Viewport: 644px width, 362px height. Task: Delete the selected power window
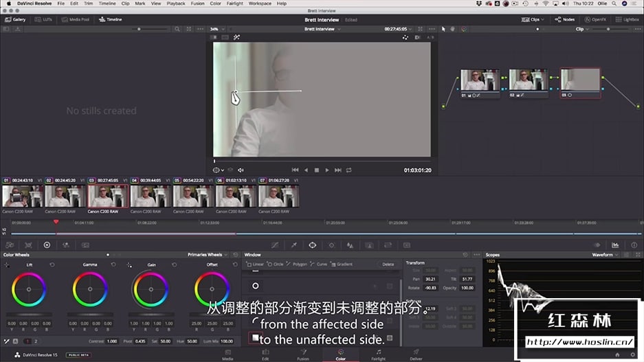coord(388,264)
